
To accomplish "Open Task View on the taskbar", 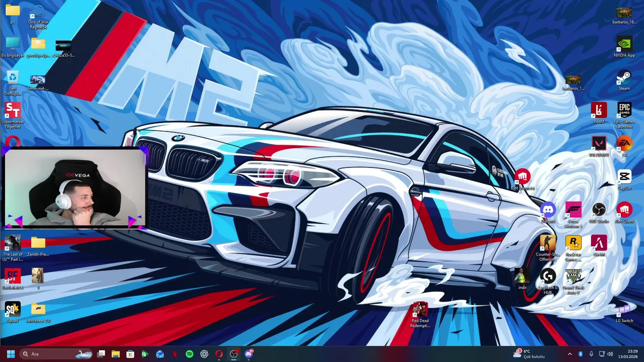I will 101,354.
